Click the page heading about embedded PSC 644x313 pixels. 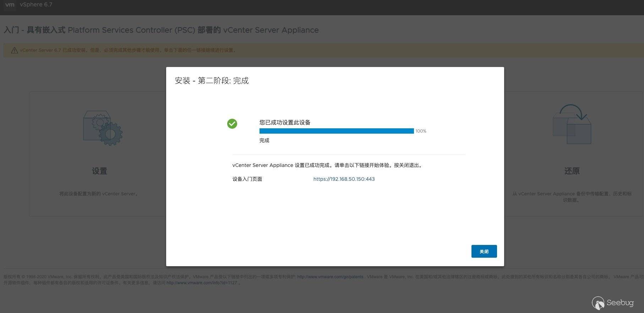pyautogui.click(x=161, y=30)
